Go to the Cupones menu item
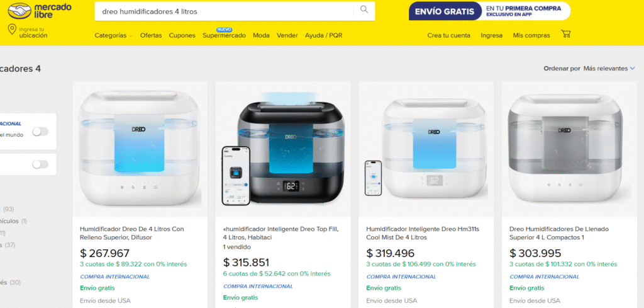 [182, 35]
